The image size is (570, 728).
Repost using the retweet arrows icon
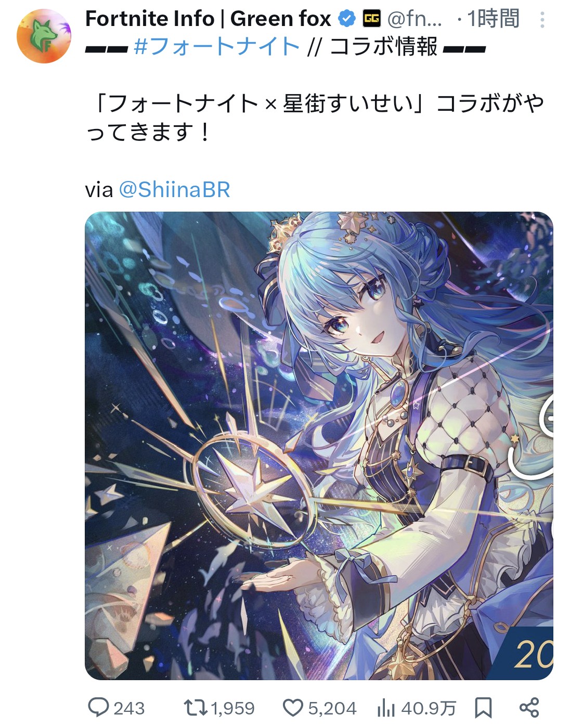[x=196, y=707]
